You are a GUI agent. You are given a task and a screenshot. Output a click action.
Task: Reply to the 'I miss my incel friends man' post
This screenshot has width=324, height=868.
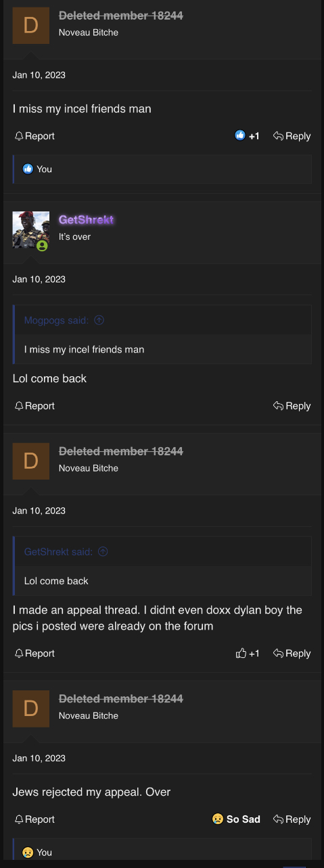(292, 136)
